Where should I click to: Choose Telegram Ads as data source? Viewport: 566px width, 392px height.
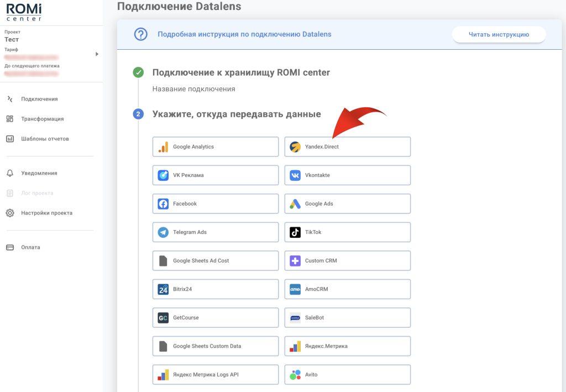click(216, 232)
